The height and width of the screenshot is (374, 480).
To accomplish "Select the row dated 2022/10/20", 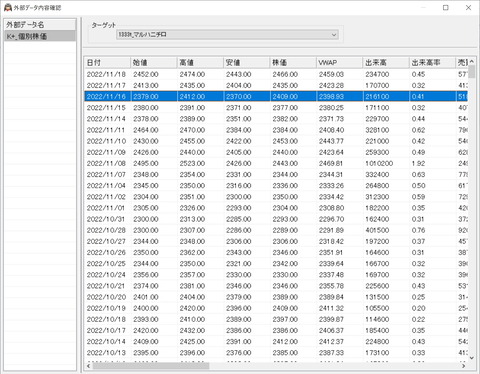I will point(276,297).
